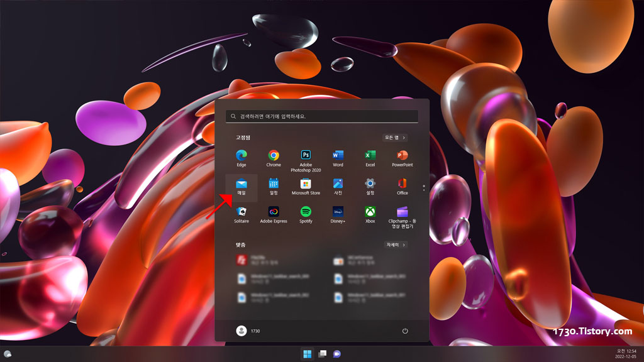Open Adobe Express
This screenshot has width=644, height=362.
(274, 215)
